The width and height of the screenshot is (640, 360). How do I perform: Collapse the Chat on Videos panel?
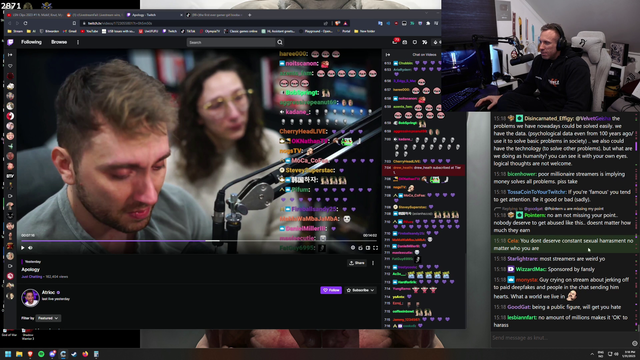point(388,55)
